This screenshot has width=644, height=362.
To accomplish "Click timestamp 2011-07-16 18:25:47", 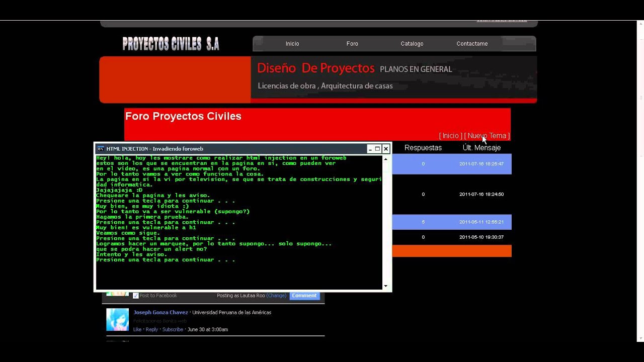I will click(x=481, y=164).
